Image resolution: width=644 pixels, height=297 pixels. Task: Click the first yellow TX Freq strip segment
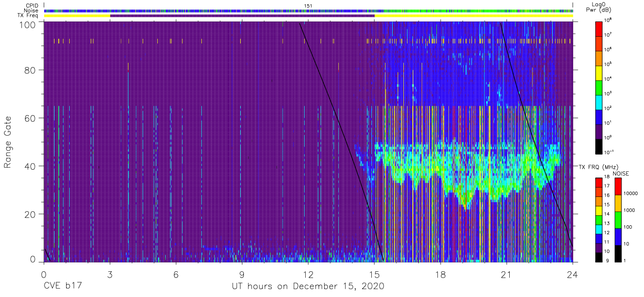77,16
